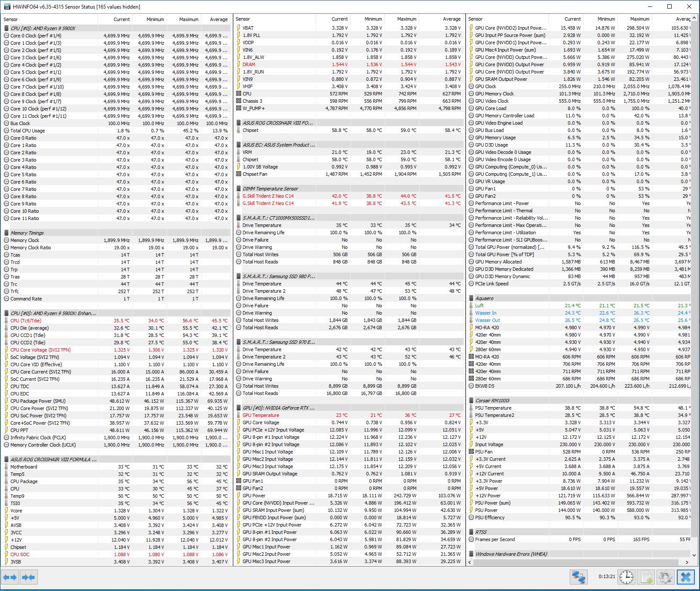Select the RTSS sensor group header
Image resolution: width=700 pixels, height=591 pixels.
[579, 532]
